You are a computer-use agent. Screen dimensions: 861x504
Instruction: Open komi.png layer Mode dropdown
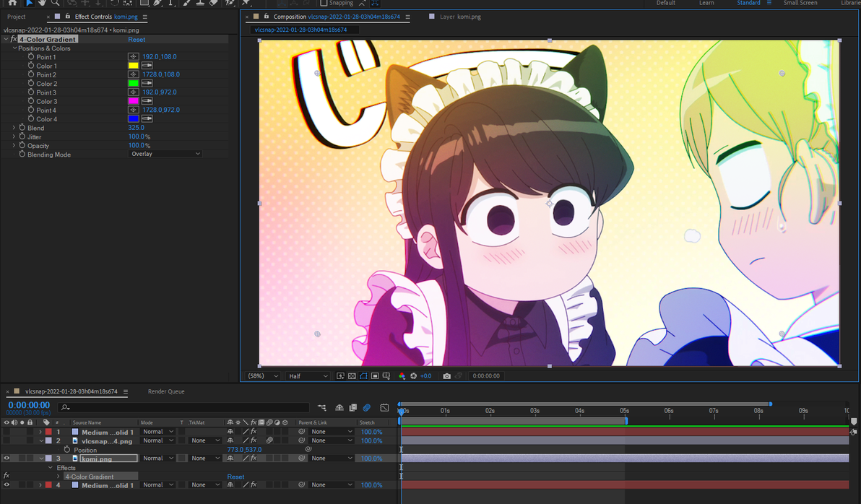click(157, 459)
